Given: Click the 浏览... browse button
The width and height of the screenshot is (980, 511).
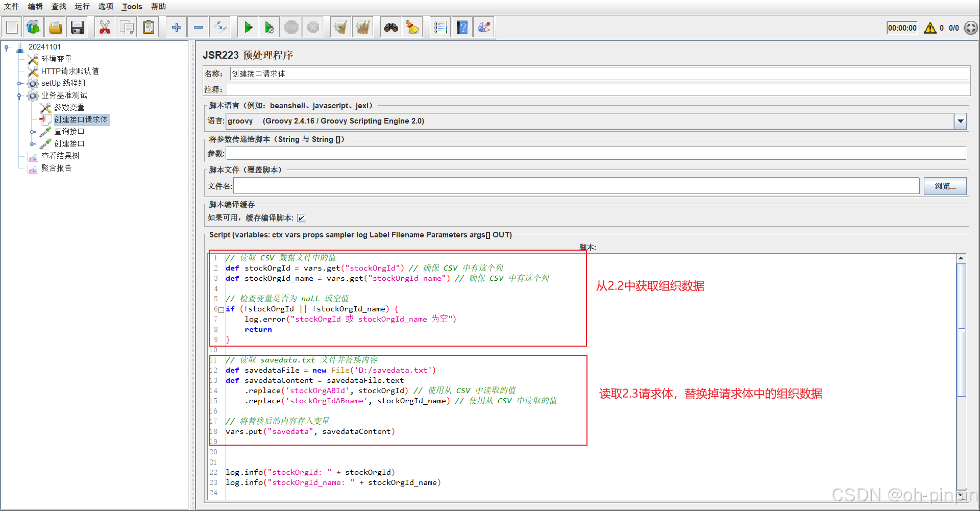Looking at the screenshot, I should [x=945, y=186].
